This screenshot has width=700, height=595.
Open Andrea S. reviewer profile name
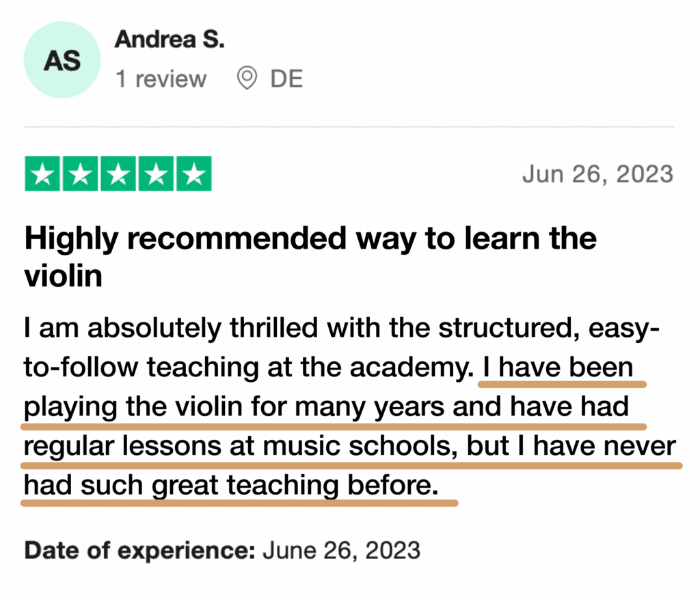170,39
